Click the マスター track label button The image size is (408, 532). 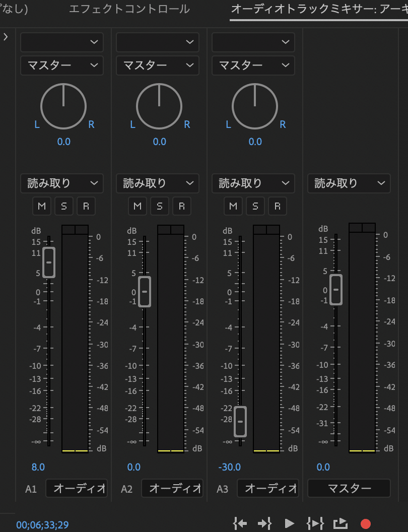(349, 488)
